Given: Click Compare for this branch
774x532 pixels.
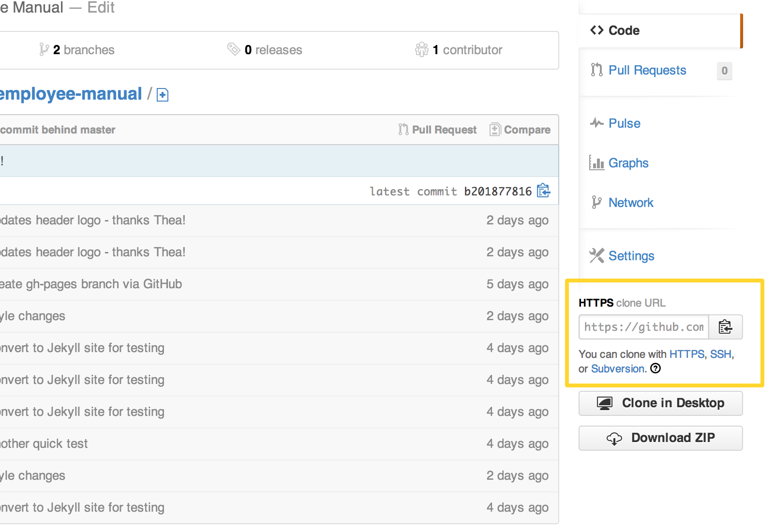Looking at the screenshot, I should coord(520,130).
